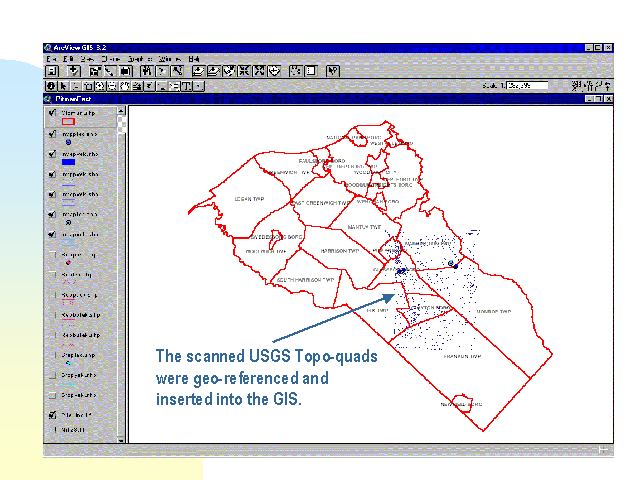640x480 pixels.
Task: Click the Save Project icon in toolbar
Action: (51, 72)
